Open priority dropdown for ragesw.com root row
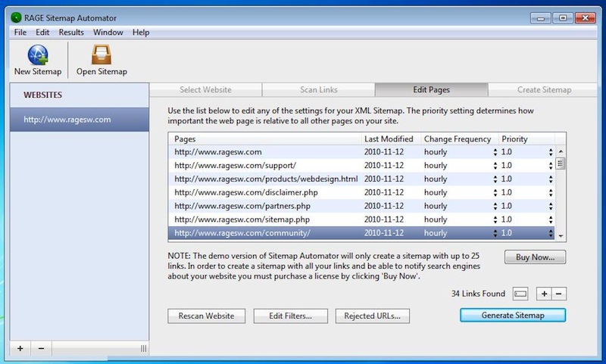The width and height of the screenshot is (606, 364). 551,152
